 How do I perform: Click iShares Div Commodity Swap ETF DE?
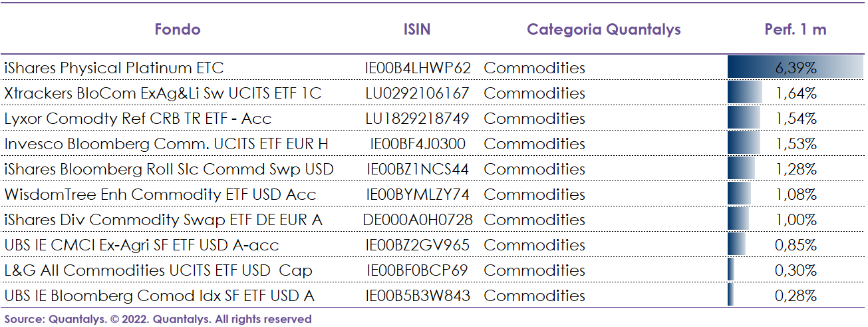pyautogui.click(x=164, y=220)
